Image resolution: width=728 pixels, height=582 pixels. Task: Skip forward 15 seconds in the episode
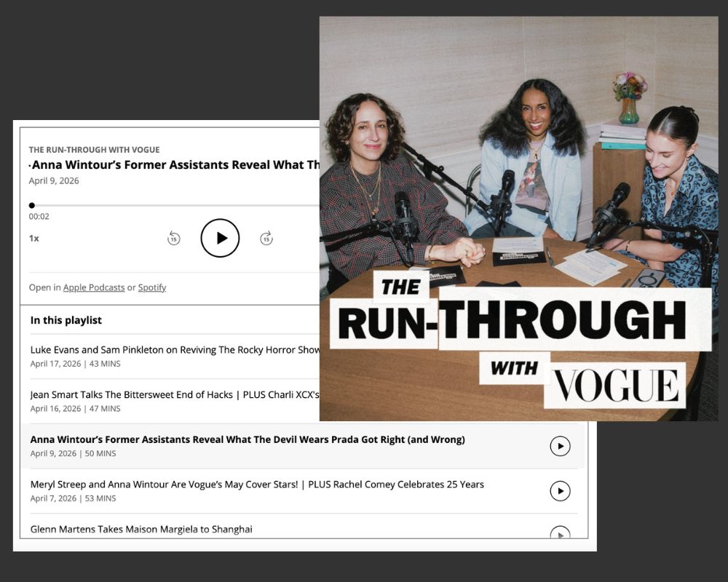266,238
